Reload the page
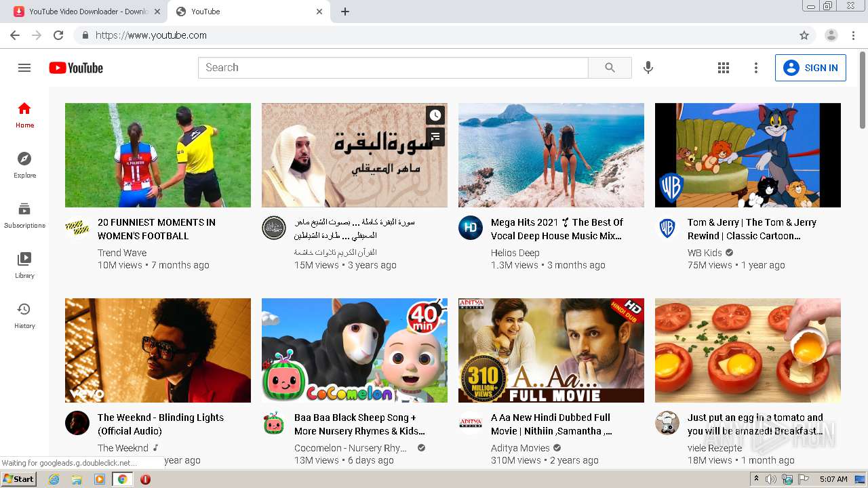Image resolution: width=868 pixels, height=488 pixels. [x=58, y=35]
